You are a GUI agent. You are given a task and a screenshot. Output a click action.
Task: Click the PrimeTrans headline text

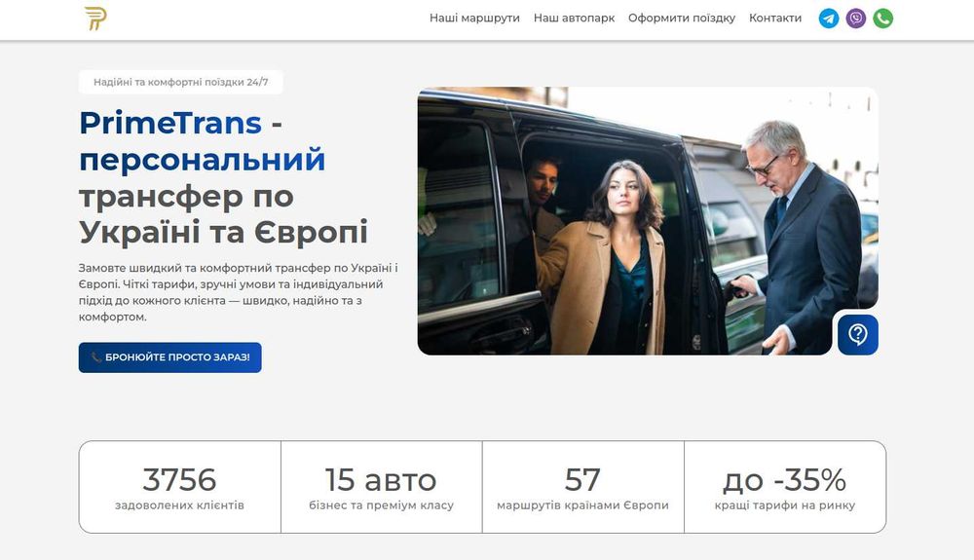[170, 123]
